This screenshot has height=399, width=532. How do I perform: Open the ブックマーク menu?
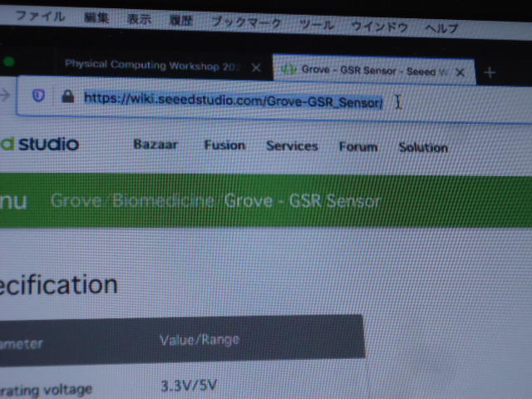pyautogui.click(x=246, y=22)
